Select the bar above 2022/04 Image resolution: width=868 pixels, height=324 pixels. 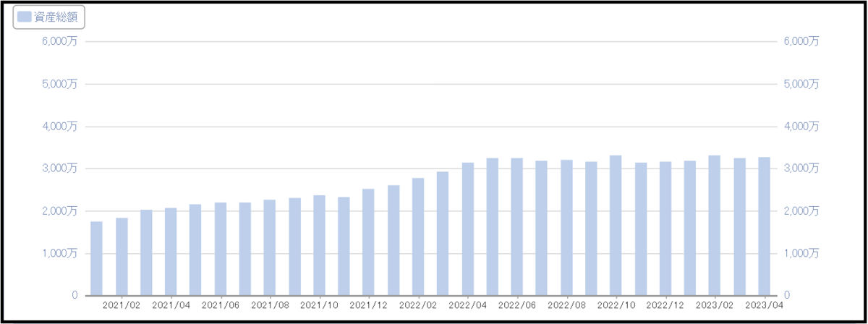[x=468, y=229]
